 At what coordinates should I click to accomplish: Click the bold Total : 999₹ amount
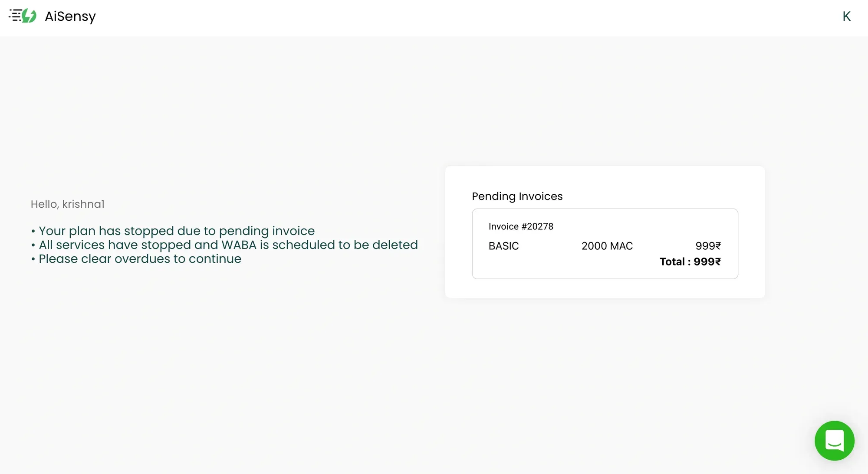click(x=690, y=262)
